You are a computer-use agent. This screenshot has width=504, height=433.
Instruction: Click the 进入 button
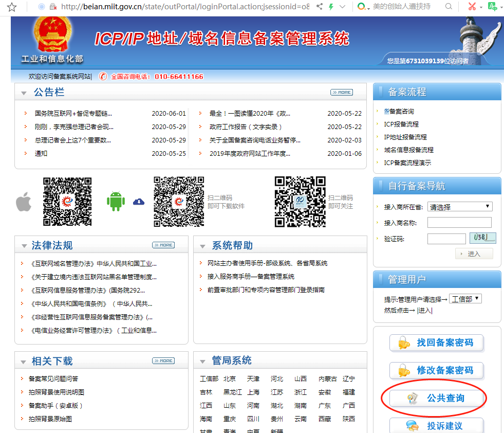pos(474,254)
